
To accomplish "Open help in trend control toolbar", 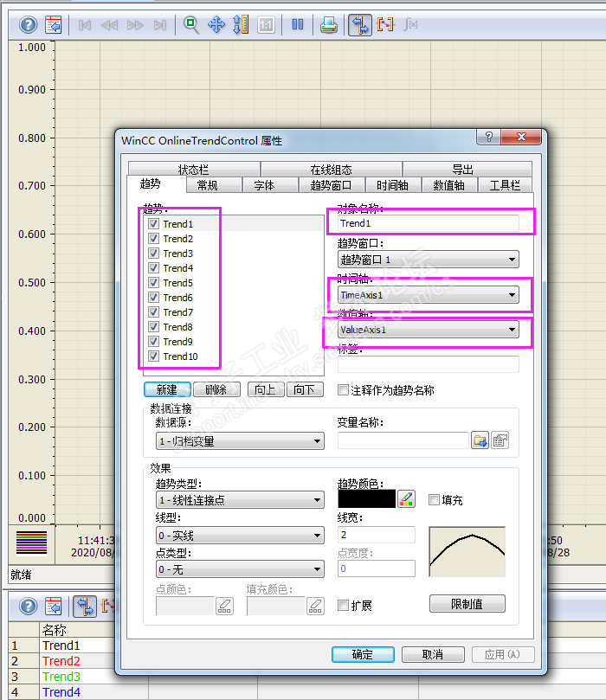I will coord(28,24).
